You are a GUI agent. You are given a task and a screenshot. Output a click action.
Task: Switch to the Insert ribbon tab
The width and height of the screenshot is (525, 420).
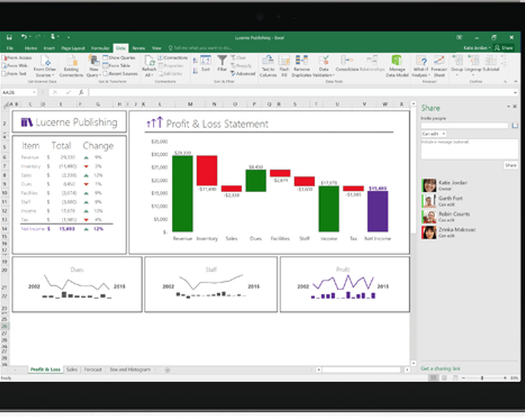click(x=49, y=48)
